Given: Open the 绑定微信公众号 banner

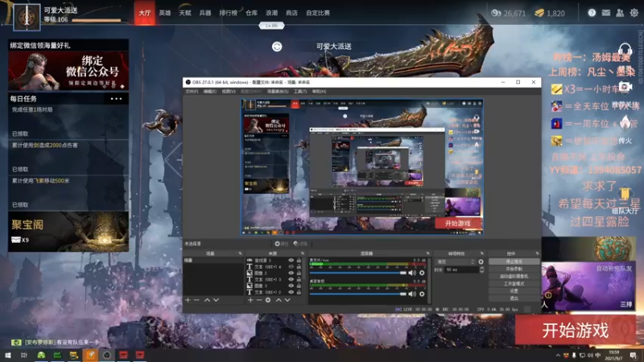Looking at the screenshot, I should coord(68,71).
